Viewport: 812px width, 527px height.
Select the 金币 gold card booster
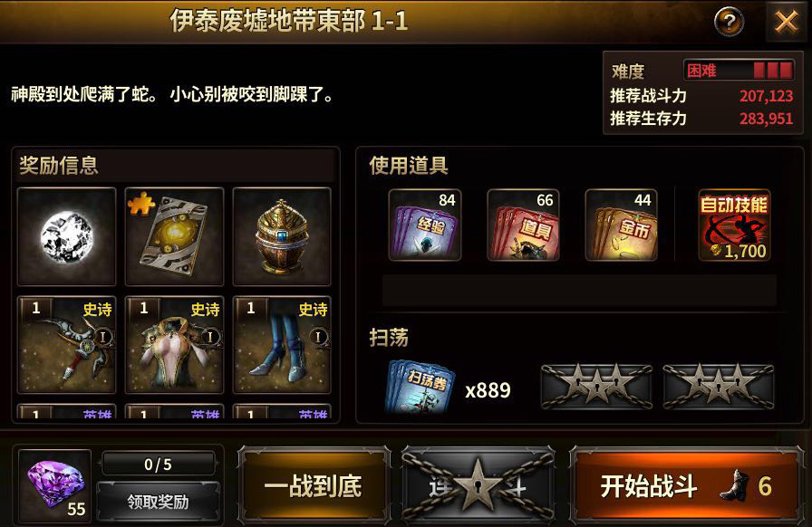tap(622, 225)
